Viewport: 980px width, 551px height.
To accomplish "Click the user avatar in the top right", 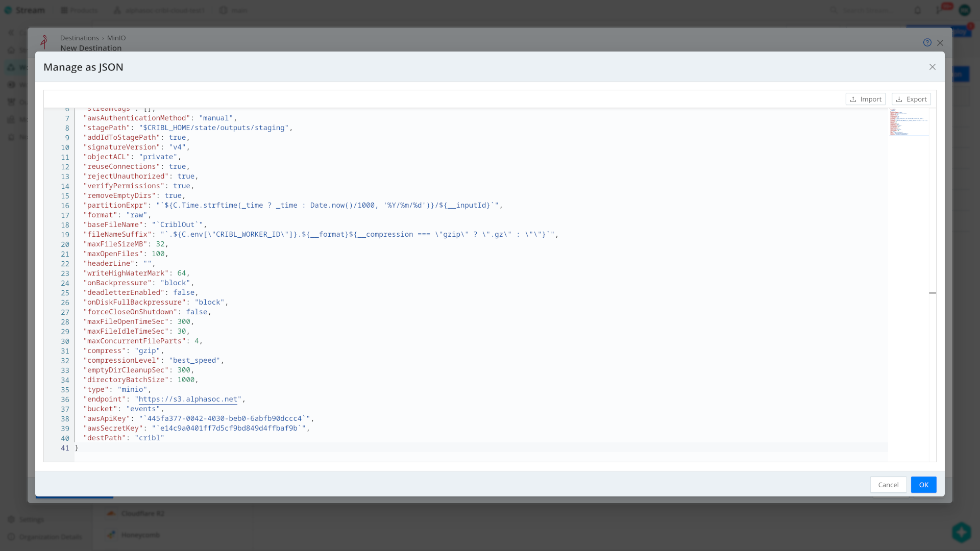I will [965, 10].
